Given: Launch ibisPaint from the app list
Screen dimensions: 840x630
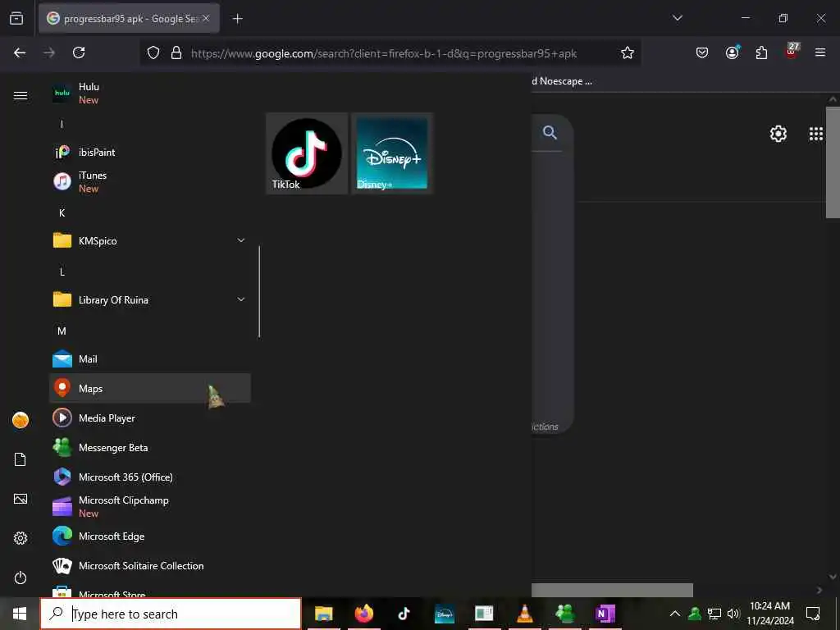Looking at the screenshot, I should pos(149,152).
